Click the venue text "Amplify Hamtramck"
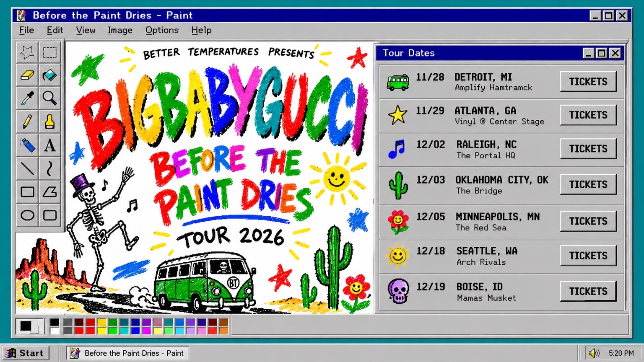 tap(493, 88)
